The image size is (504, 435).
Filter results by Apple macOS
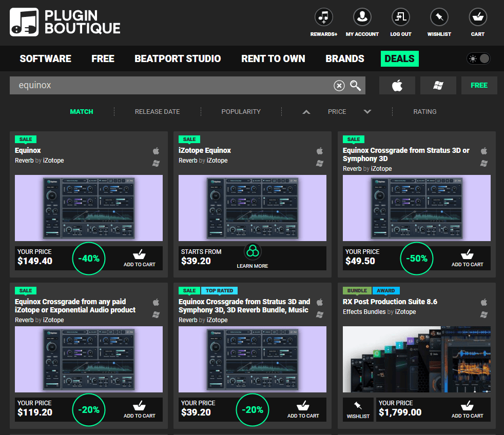pos(397,86)
